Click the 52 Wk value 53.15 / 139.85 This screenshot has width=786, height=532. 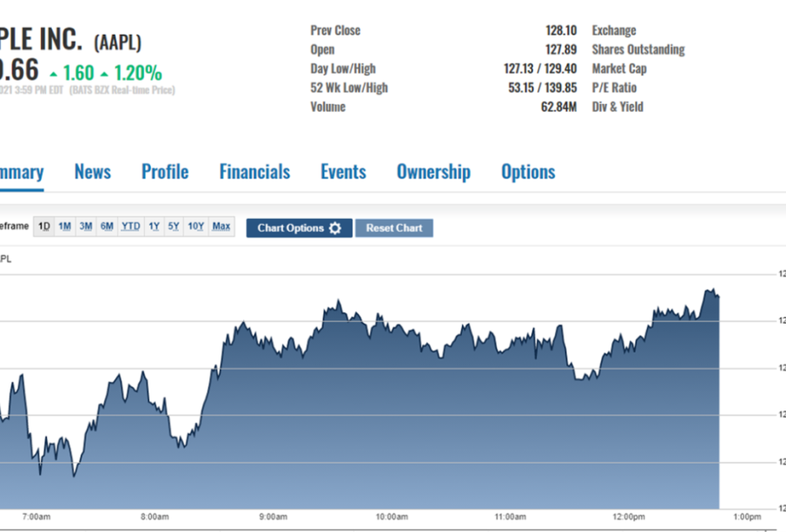point(542,88)
